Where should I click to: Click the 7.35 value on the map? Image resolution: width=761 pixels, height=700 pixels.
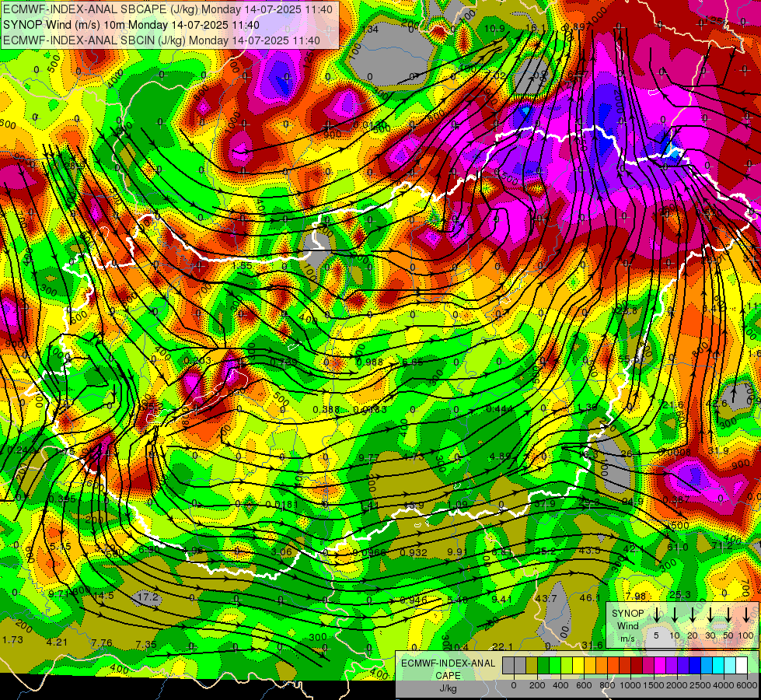pyautogui.click(x=146, y=645)
